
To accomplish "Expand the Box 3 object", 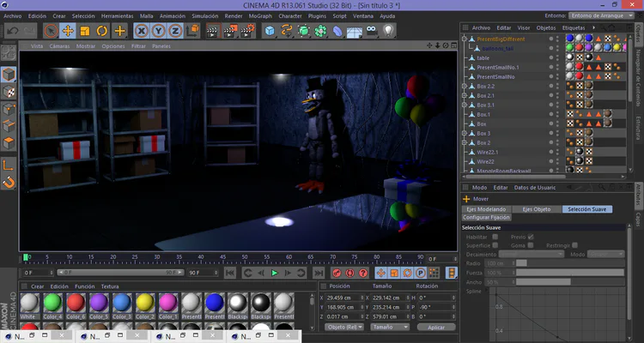I will (465, 134).
